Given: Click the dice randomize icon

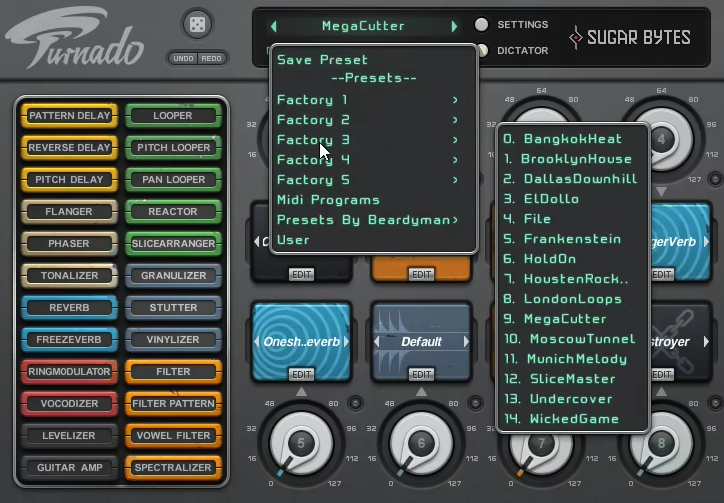Looking at the screenshot, I should pyautogui.click(x=197, y=24).
